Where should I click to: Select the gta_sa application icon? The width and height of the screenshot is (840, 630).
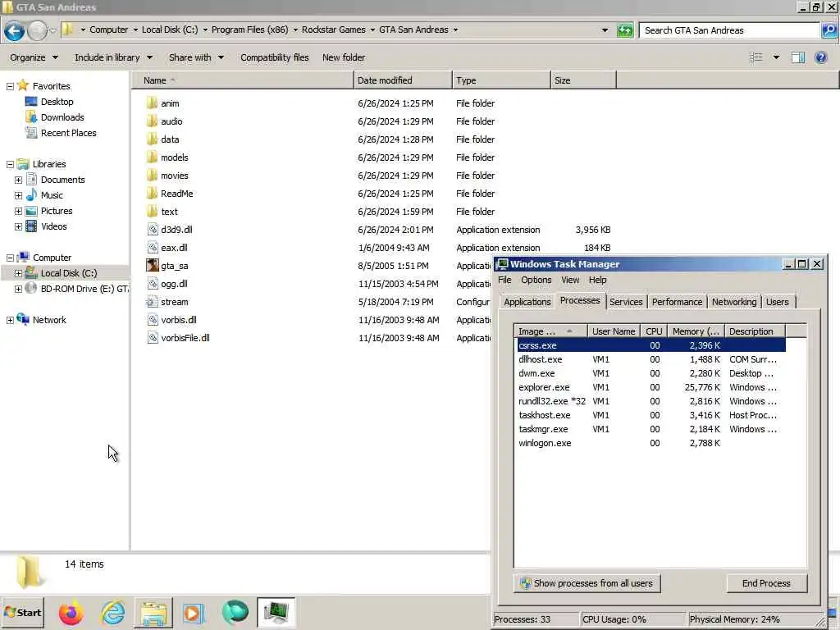(x=152, y=265)
